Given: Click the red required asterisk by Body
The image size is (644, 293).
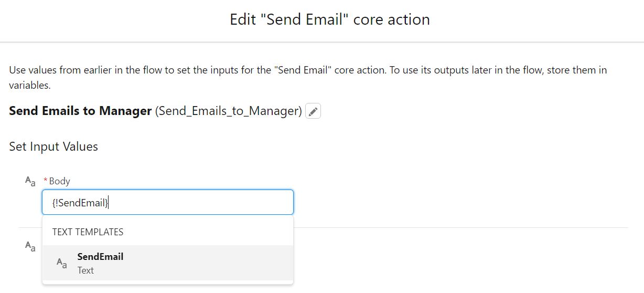Looking at the screenshot, I should tap(46, 181).
